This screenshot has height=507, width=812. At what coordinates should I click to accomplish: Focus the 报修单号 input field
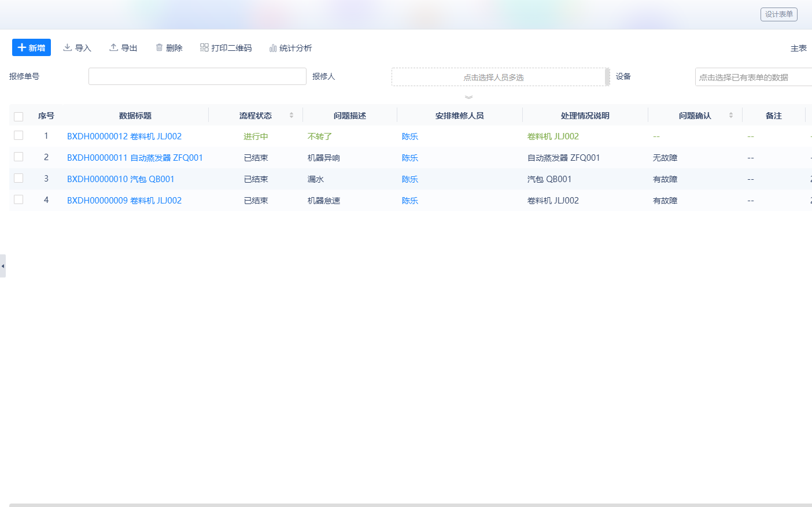(x=197, y=76)
